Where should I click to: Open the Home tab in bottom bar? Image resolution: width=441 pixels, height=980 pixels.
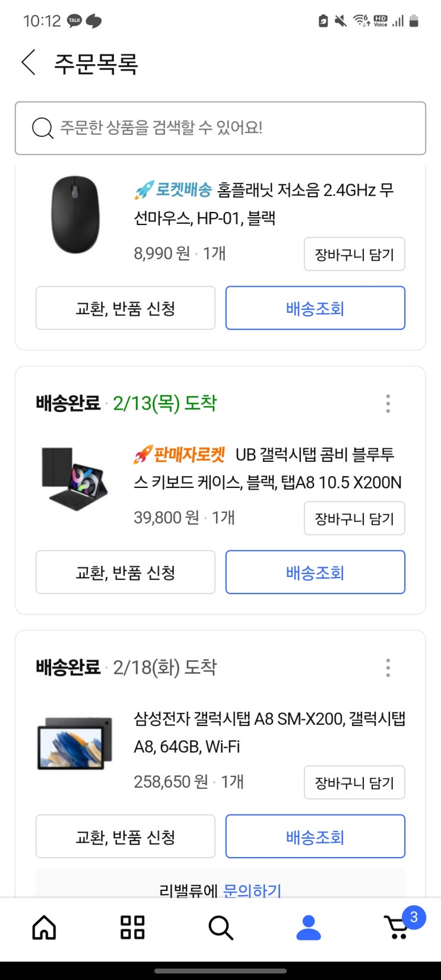coord(44,927)
